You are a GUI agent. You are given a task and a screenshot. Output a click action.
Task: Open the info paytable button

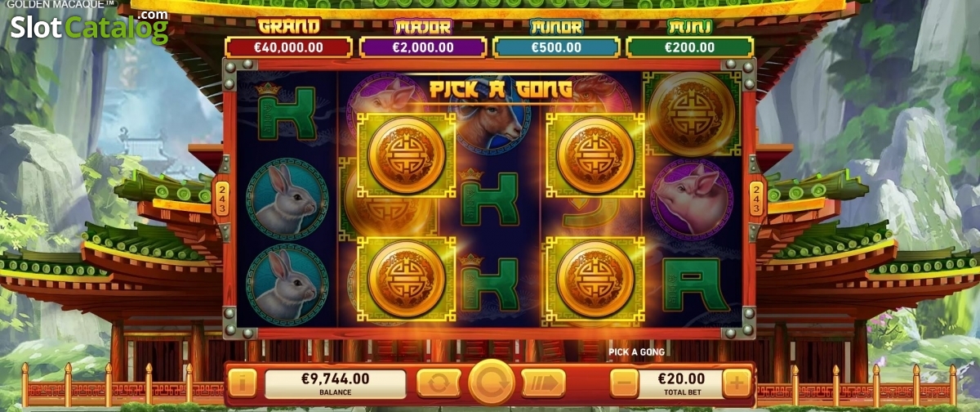[x=242, y=383]
